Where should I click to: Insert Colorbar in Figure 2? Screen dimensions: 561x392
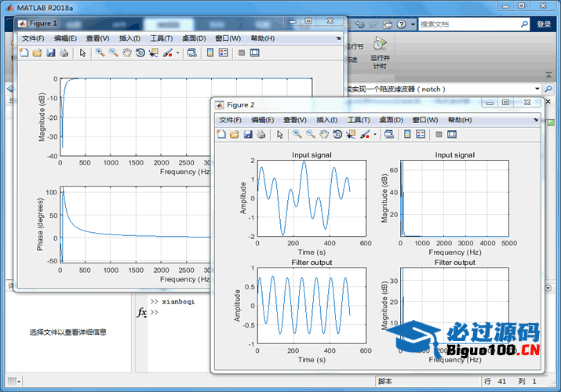pos(407,134)
